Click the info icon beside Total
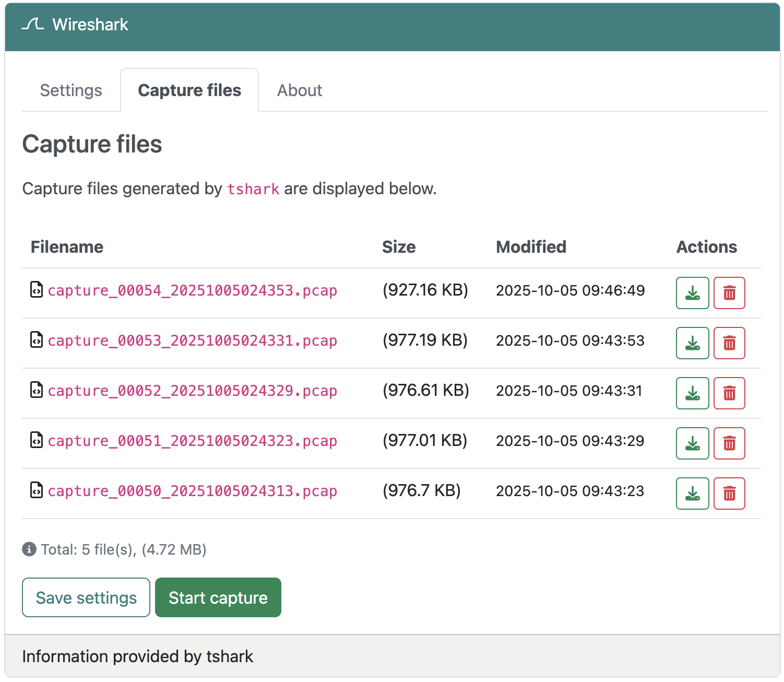The height and width of the screenshot is (682, 784). (x=29, y=549)
